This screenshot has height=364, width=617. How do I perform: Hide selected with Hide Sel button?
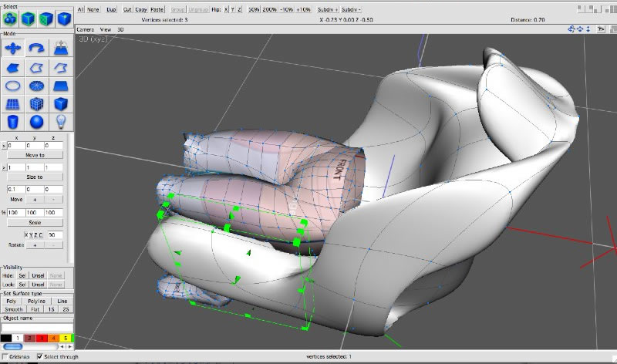click(22, 276)
